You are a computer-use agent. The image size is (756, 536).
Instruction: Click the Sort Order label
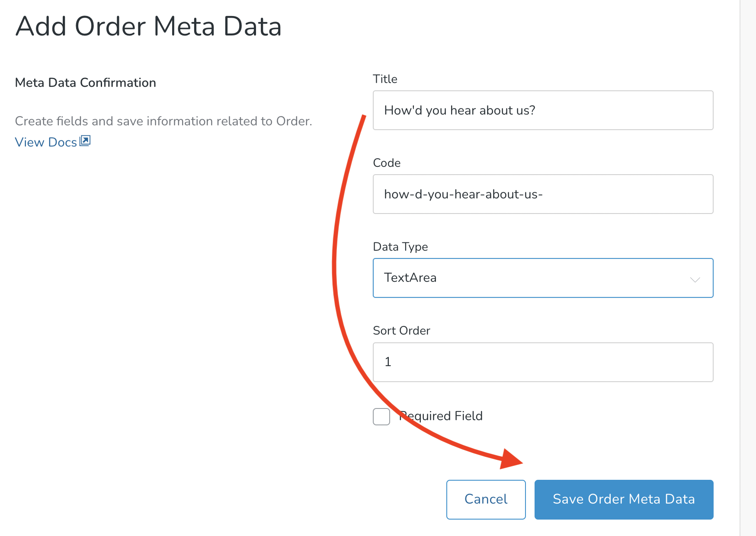coord(402,330)
